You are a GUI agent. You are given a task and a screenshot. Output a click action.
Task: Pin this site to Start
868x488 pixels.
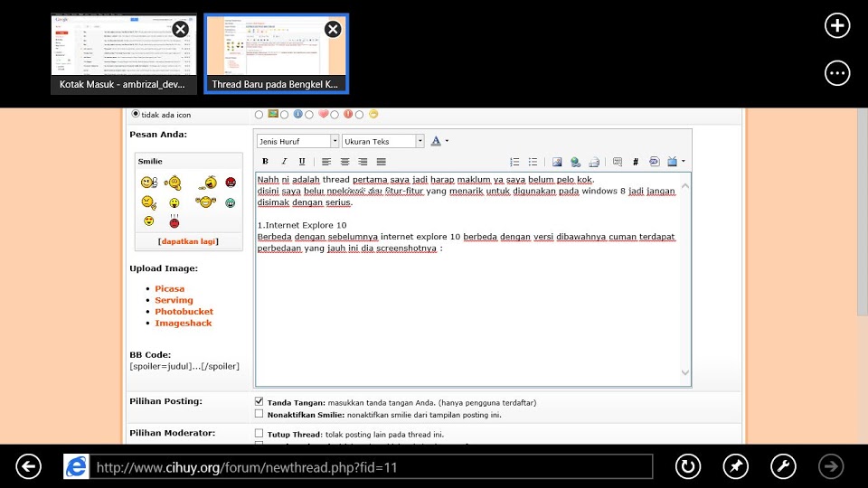pyautogui.click(x=736, y=466)
